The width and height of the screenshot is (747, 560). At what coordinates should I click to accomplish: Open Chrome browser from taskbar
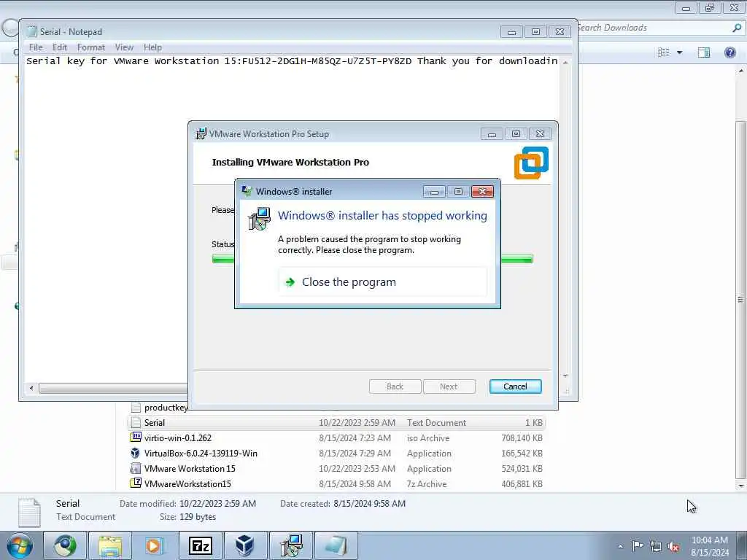pos(65,545)
